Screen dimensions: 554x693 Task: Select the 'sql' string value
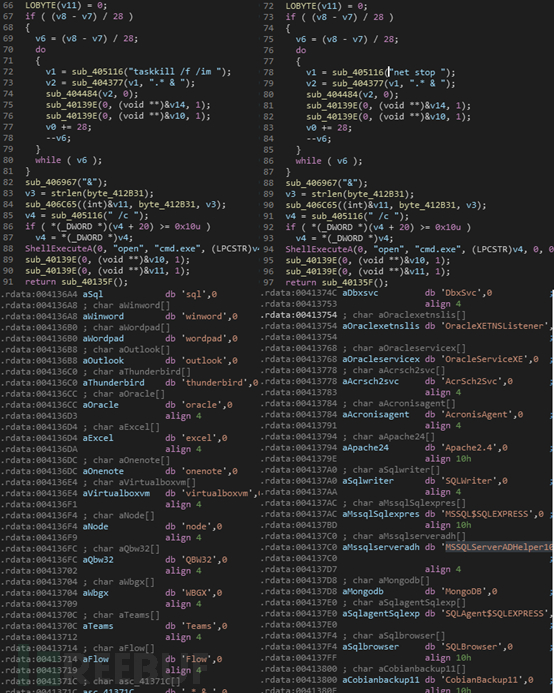point(193,294)
